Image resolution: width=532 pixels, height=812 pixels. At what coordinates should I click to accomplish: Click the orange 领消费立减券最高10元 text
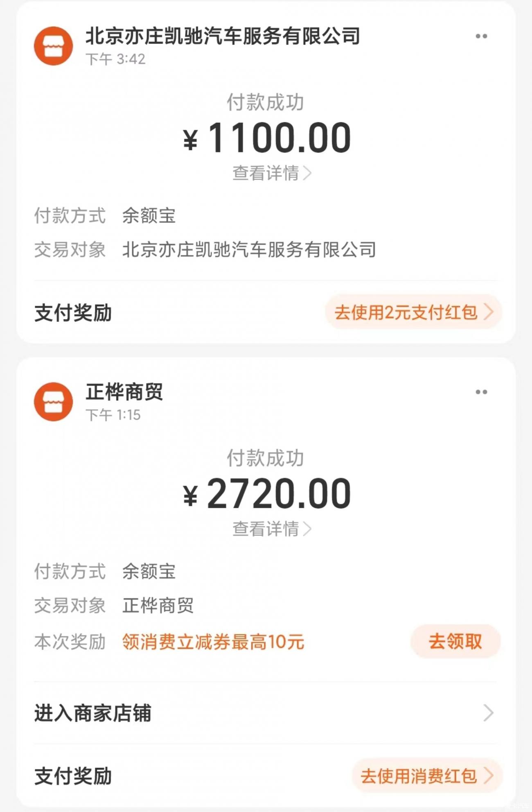click(213, 642)
